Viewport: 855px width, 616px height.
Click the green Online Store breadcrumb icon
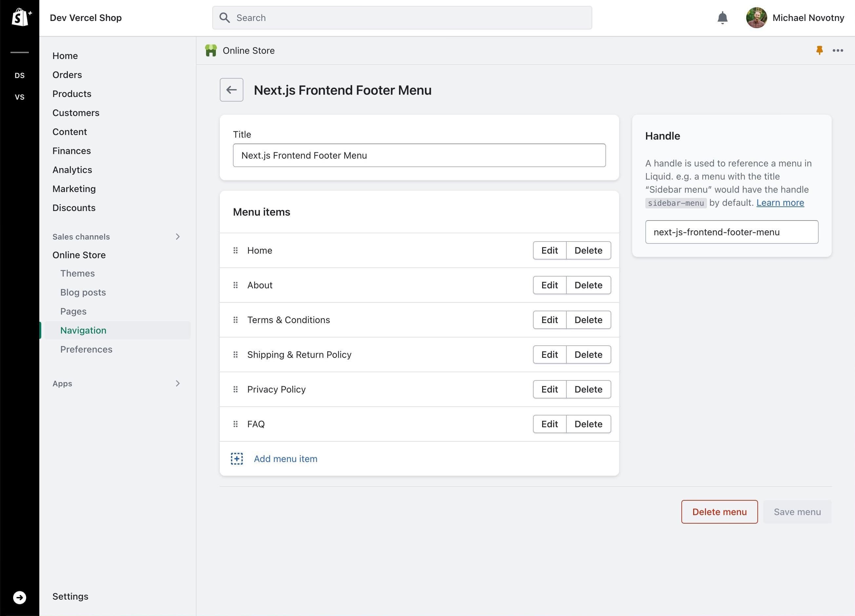coord(211,50)
